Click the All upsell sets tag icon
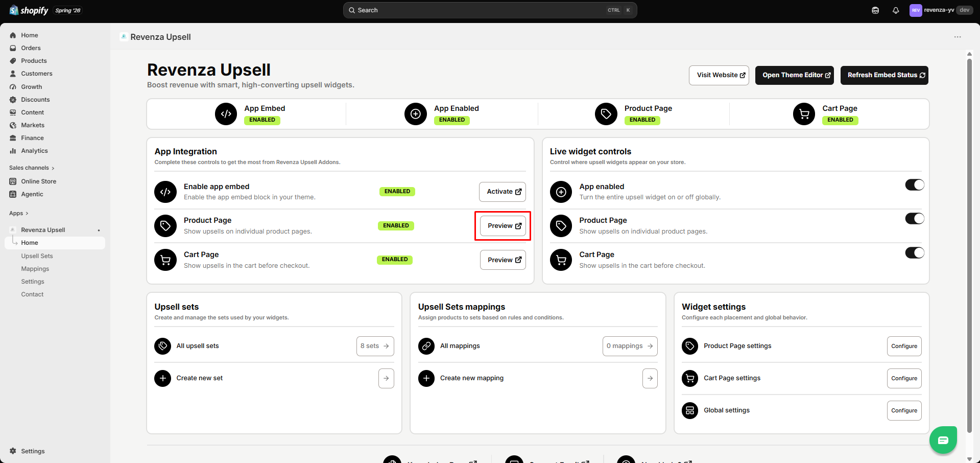Screen dimensions: 980x463 pyautogui.click(x=163, y=346)
